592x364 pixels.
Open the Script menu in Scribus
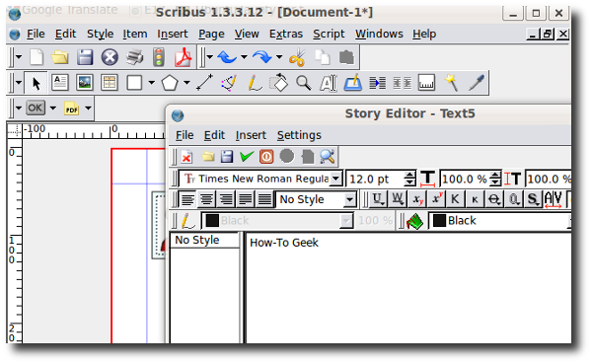tap(329, 34)
